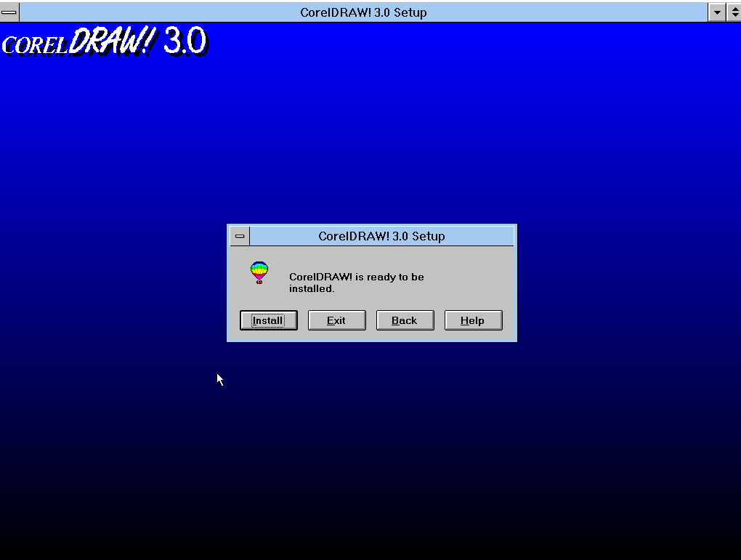Open Help from the setup dialog
Viewport: 741px width, 560px height.
click(473, 320)
